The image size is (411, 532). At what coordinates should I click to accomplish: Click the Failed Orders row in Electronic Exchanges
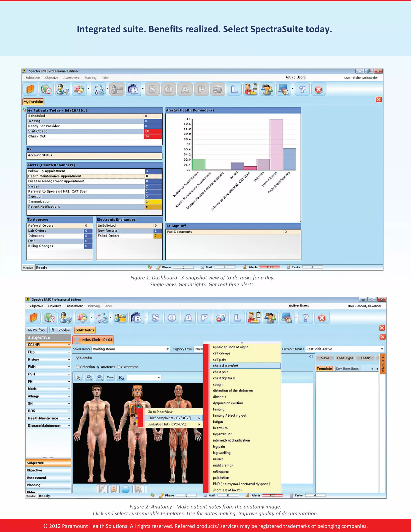pos(129,236)
